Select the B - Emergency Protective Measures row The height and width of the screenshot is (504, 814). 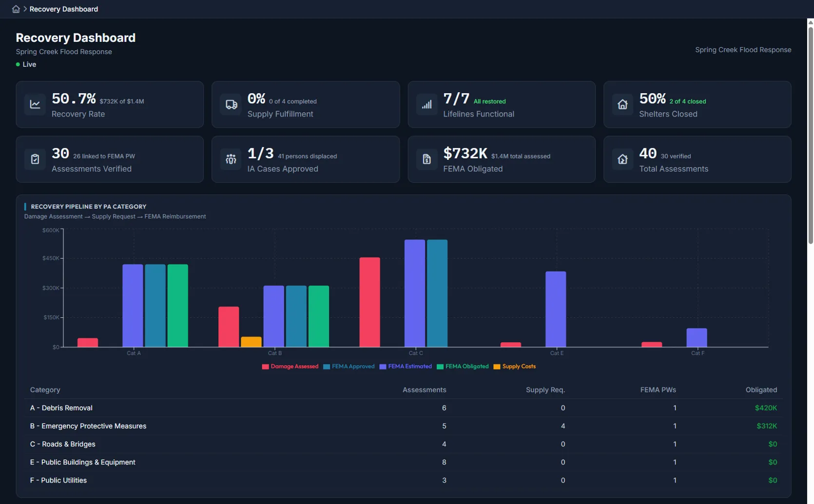tap(404, 426)
